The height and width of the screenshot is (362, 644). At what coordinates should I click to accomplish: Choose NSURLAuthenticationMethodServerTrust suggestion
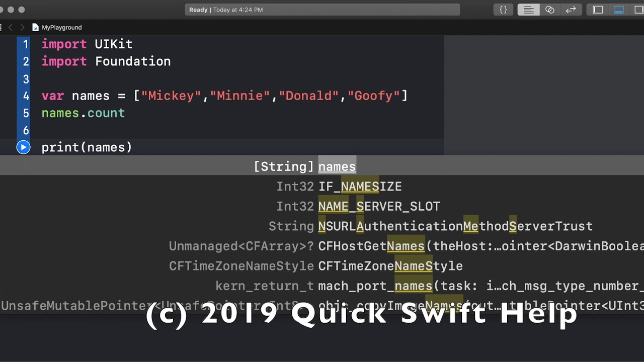pyautogui.click(x=322, y=226)
